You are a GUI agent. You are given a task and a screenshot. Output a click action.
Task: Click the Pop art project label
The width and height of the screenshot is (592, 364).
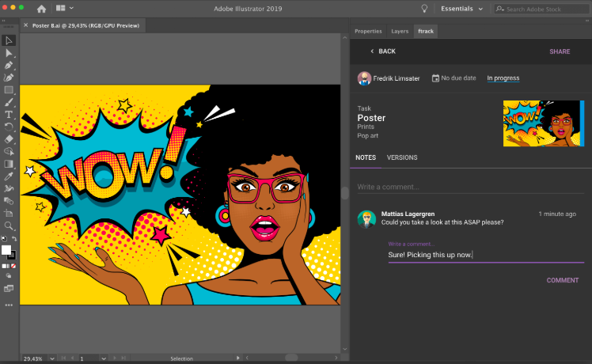368,135
